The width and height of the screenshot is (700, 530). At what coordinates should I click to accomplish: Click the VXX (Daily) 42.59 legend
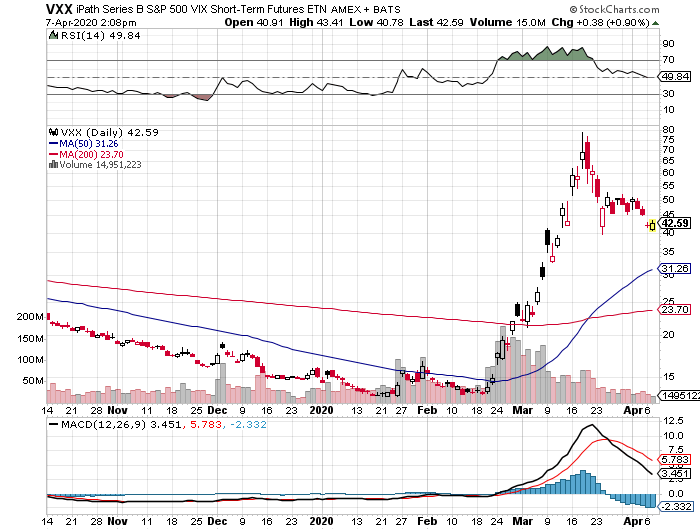(x=109, y=133)
